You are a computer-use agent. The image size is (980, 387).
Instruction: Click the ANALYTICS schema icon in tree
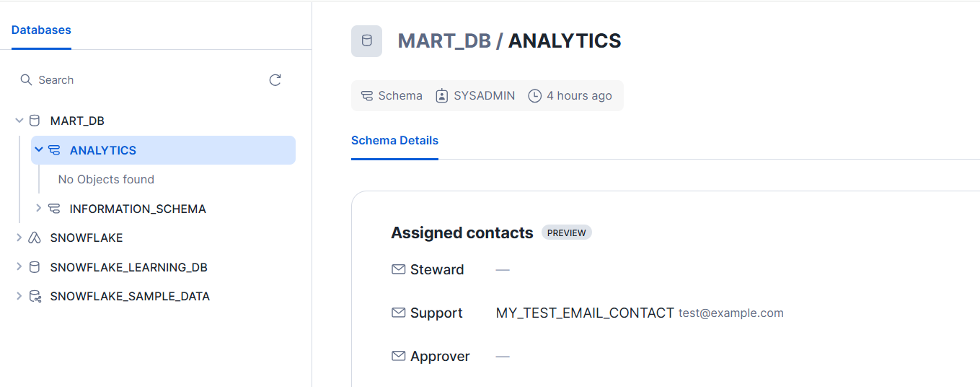point(54,150)
